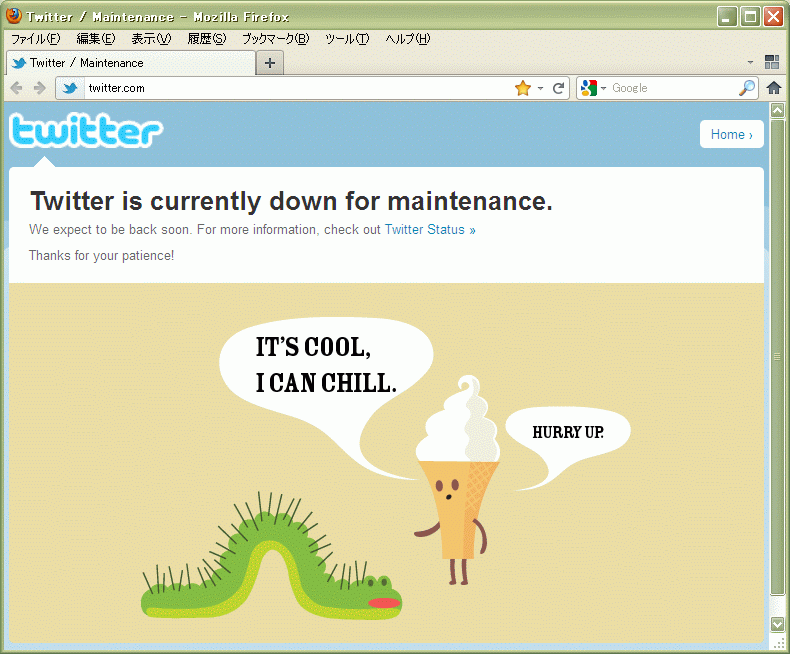This screenshot has height=654, width=790.
Task: Click the vertical scrollbar thumb
Action: 777,357
